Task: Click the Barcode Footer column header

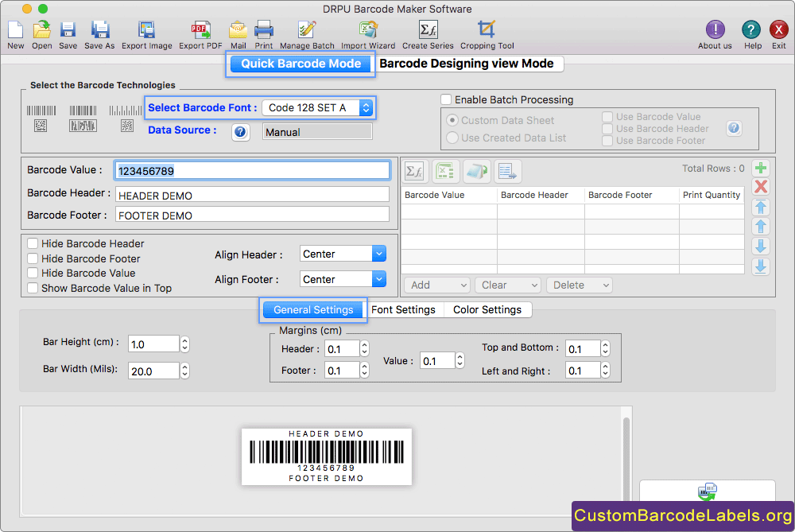Action: tap(632, 196)
